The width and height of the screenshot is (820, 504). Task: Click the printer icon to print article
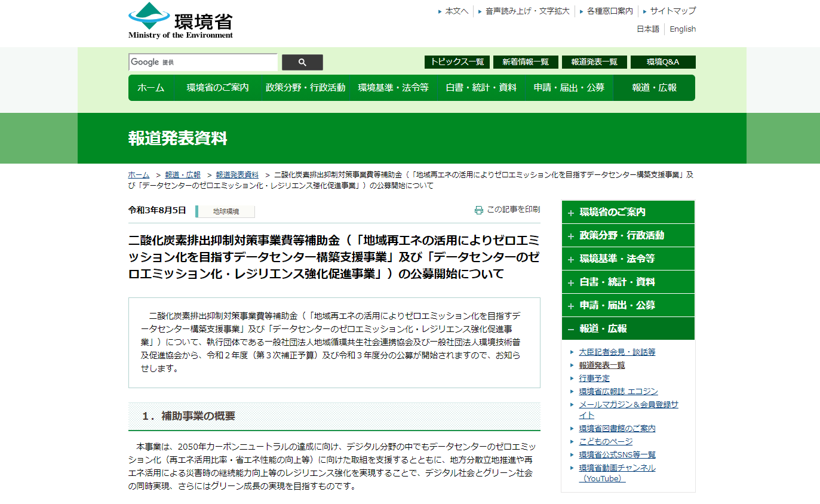pos(478,210)
